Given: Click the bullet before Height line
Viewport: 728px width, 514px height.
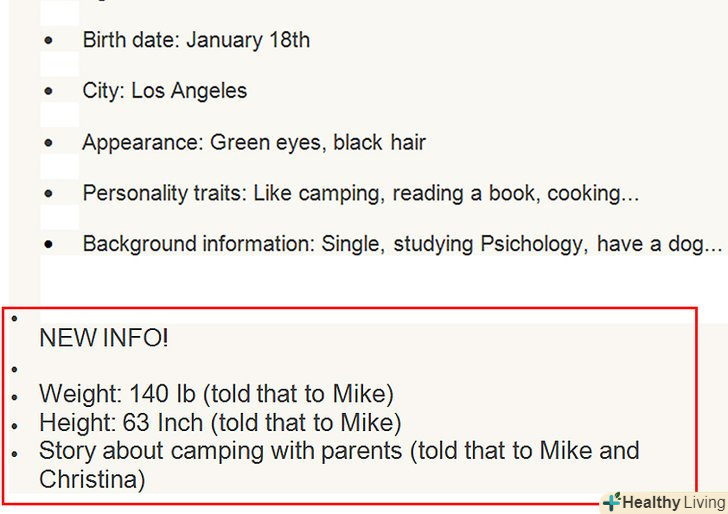Looking at the screenshot, I should (14, 425).
